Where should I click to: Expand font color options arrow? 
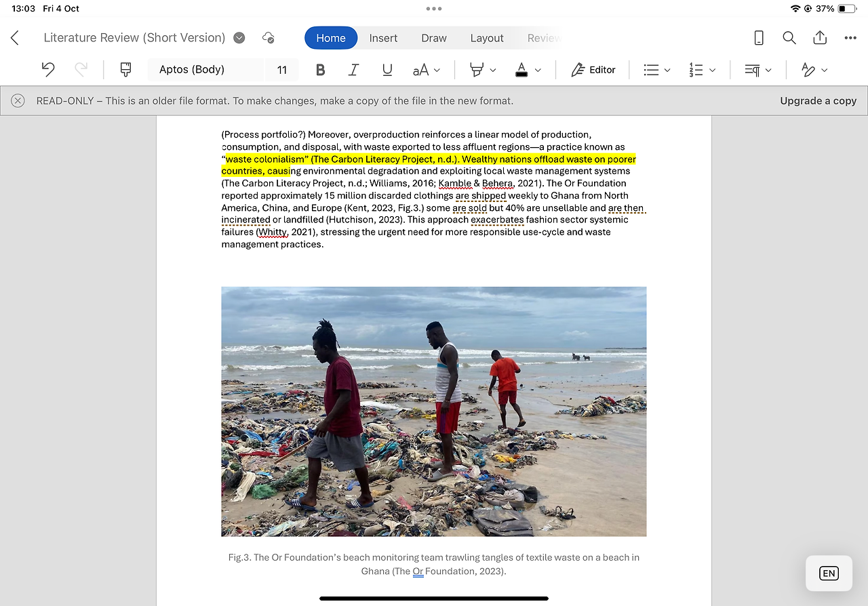(538, 70)
